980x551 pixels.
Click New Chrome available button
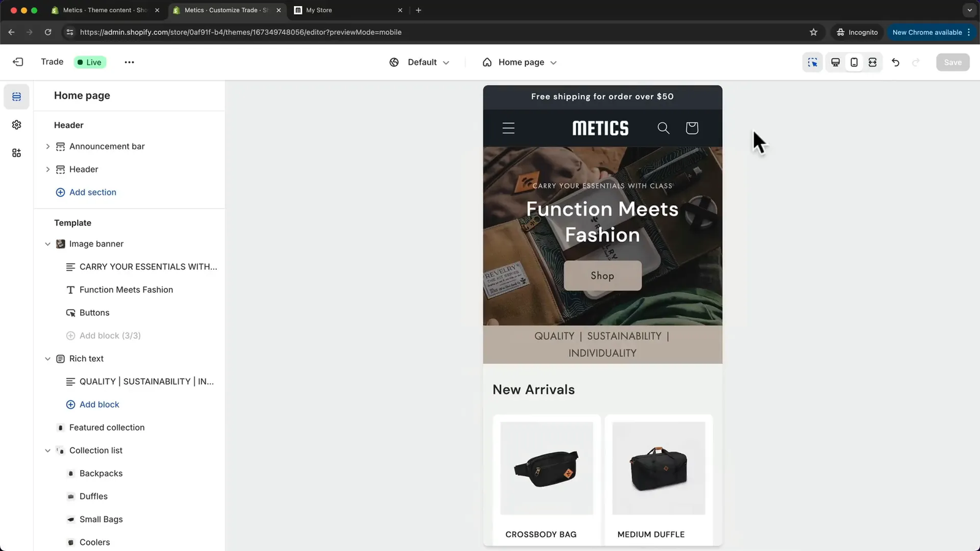click(932, 32)
